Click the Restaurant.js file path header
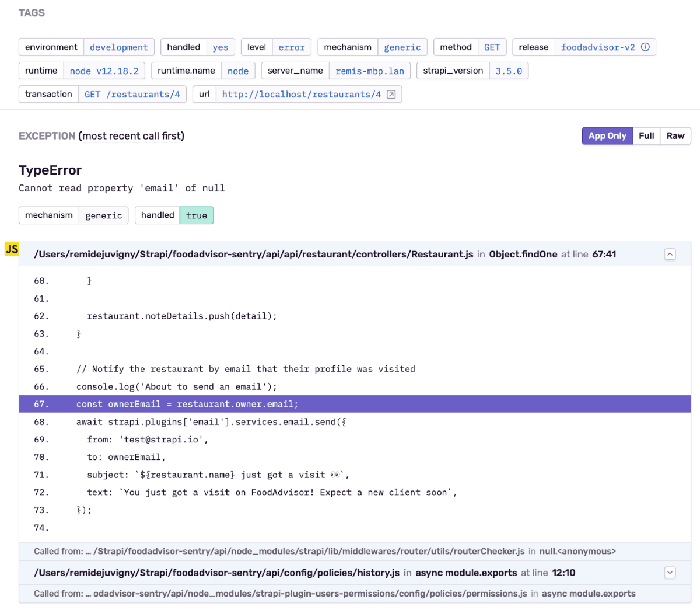Screen dimensions: 700x610 [254, 255]
